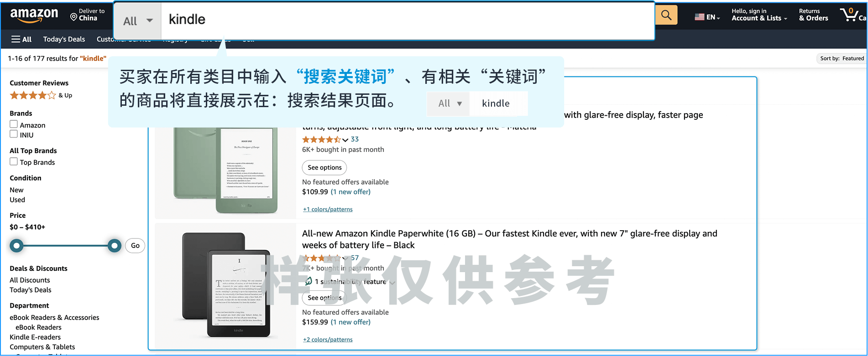The width and height of the screenshot is (868, 356).
Task: Click the Deliver to China location icon
Action: [73, 17]
